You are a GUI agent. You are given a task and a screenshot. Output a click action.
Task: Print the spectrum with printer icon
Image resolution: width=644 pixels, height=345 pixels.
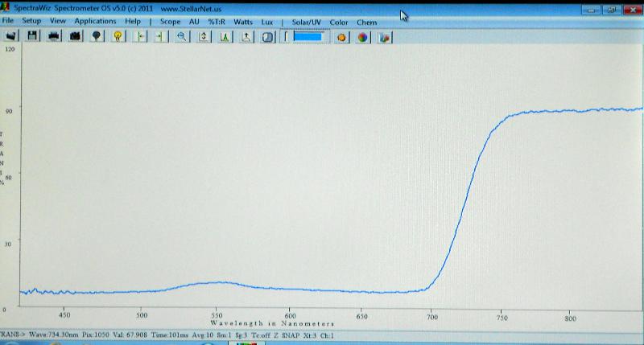tap(54, 36)
